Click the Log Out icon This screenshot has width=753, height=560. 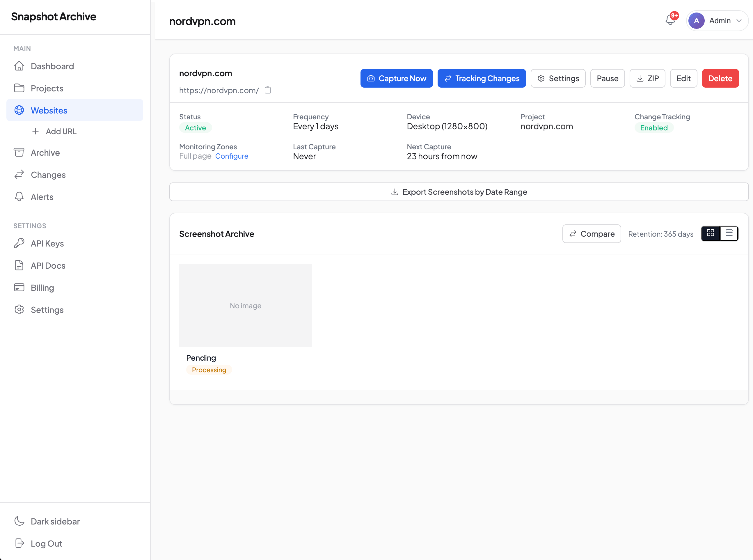point(19,543)
